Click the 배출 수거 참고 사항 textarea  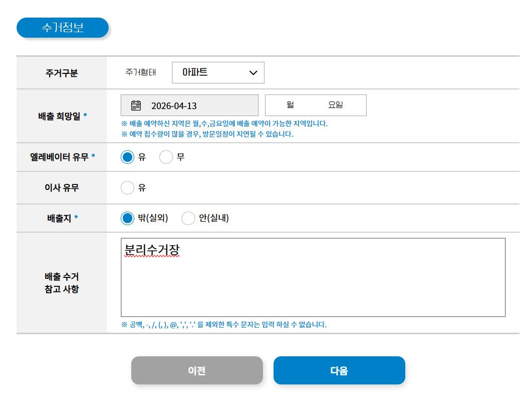[313, 277]
